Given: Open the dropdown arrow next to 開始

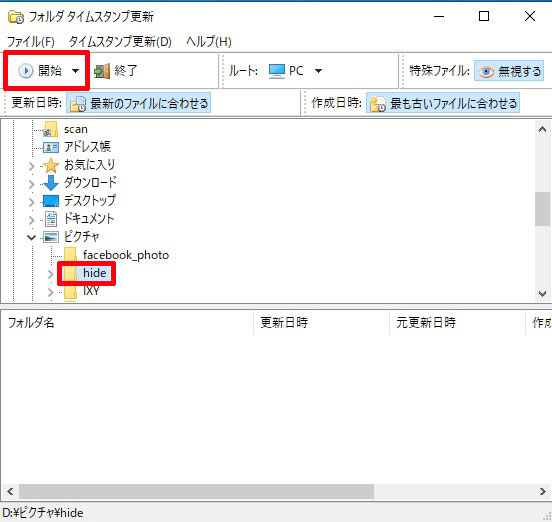Looking at the screenshot, I should (75, 71).
